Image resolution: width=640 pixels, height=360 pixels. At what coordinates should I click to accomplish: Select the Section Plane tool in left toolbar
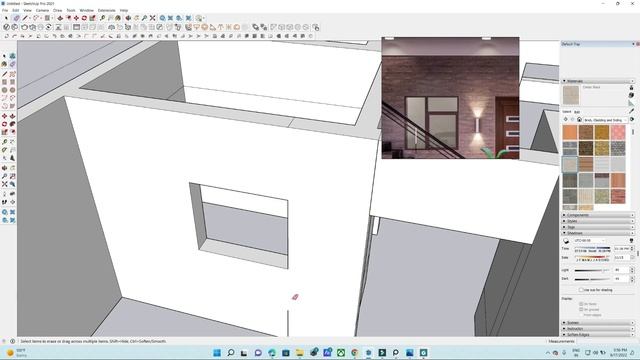pos(13,202)
